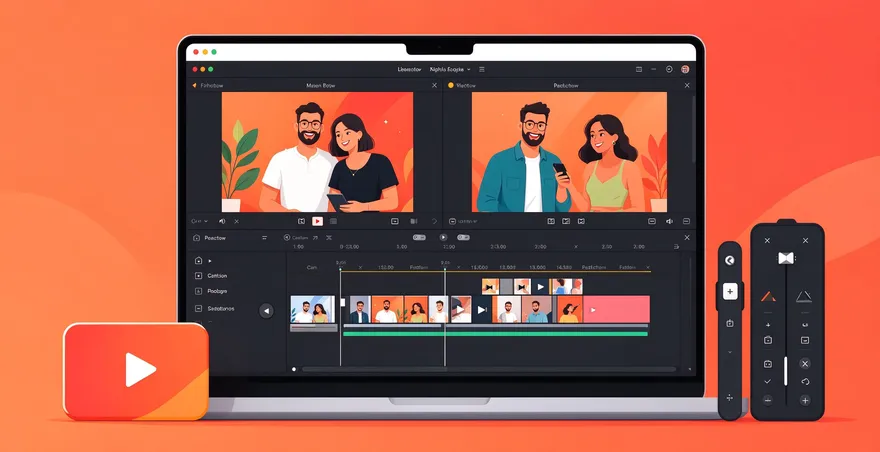Click the round logo at the slim remote's top
Viewport: 880px width, 452px height.
(x=730, y=261)
